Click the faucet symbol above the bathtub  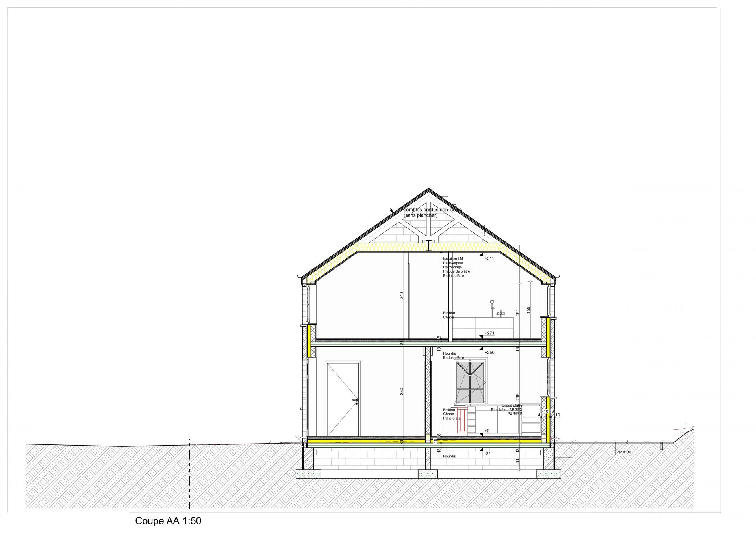coord(500,314)
